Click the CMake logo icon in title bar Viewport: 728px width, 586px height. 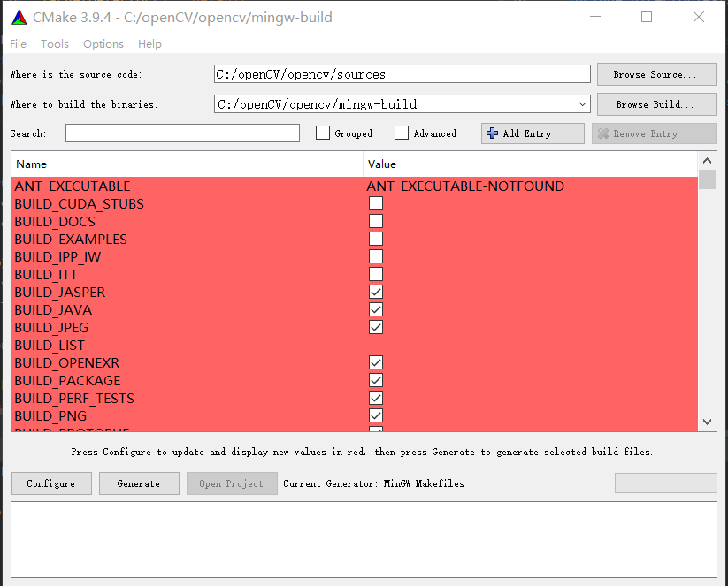(x=19, y=18)
